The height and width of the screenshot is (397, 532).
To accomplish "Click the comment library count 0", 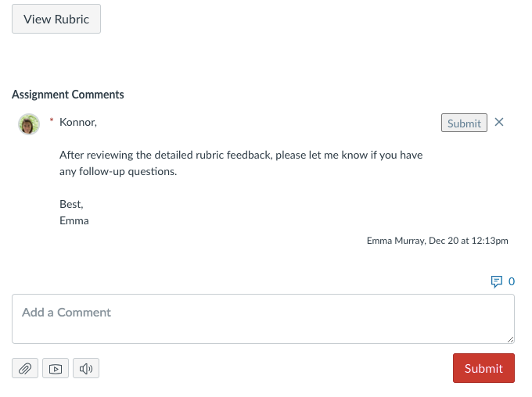I will [x=512, y=281].
